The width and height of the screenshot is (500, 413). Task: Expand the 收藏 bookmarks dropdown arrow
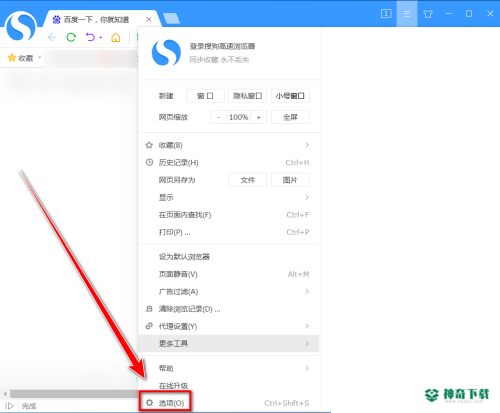tap(39, 58)
